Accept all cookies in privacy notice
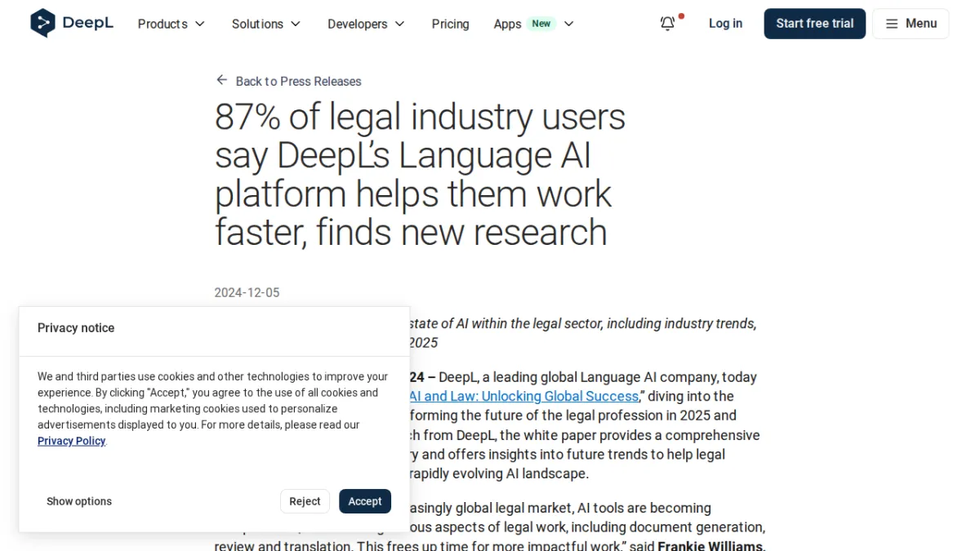The height and width of the screenshot is (551, 980). click(365, 501)
